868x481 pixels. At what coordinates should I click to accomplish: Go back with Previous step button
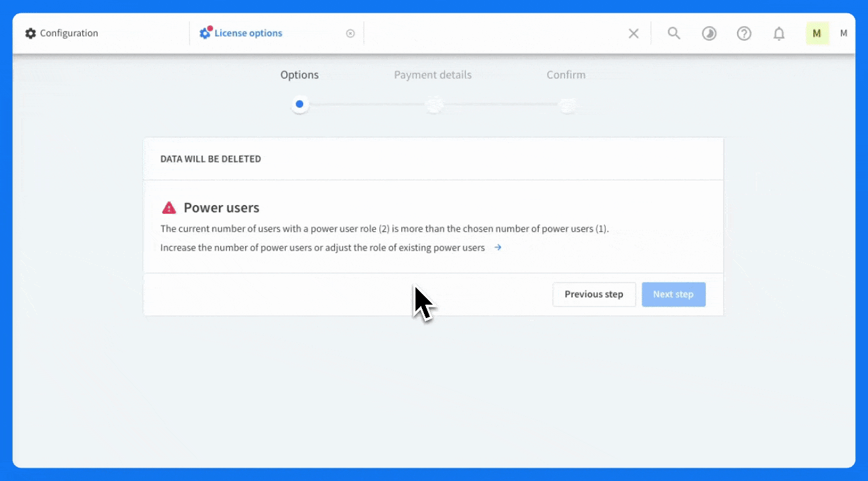pos(594,295)
